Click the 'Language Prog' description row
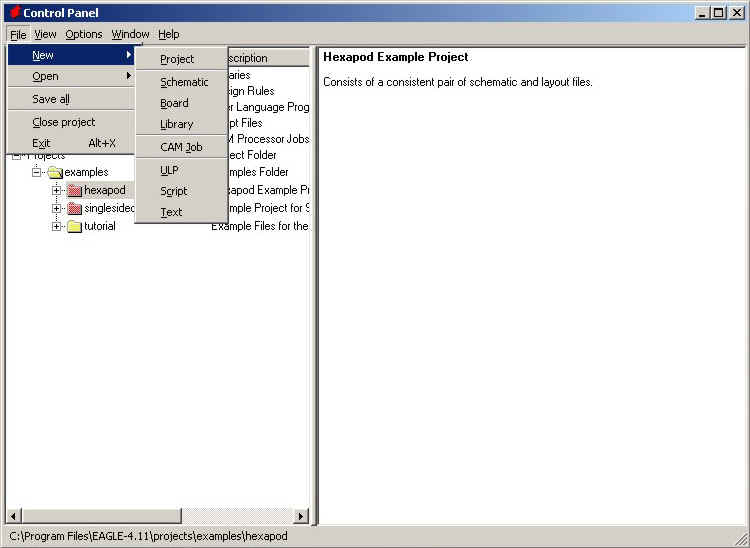 pos(268,107)
